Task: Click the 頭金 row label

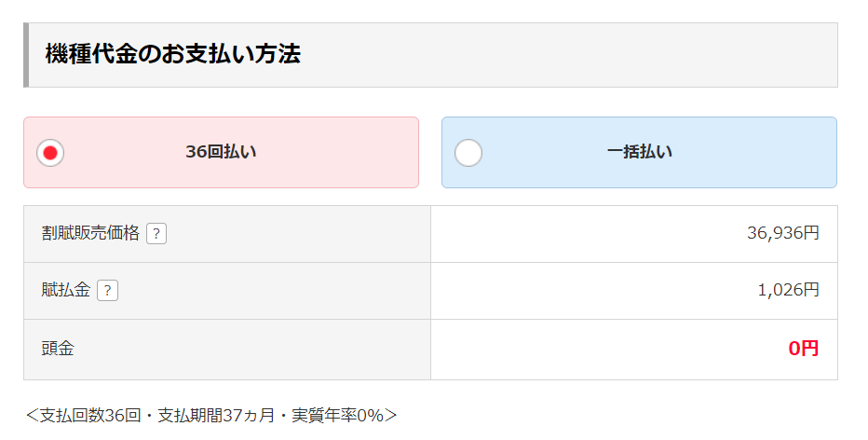Action: [x=58, y=350]
